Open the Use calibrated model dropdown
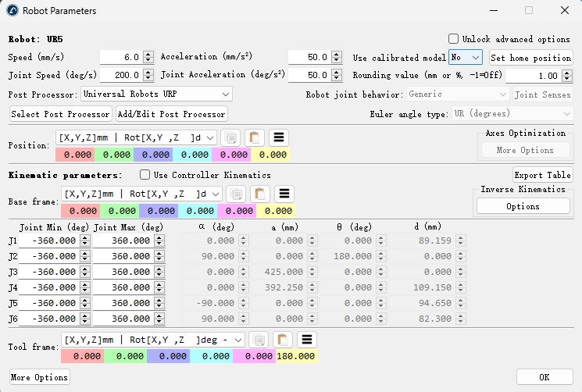 [x=466, y=57]
